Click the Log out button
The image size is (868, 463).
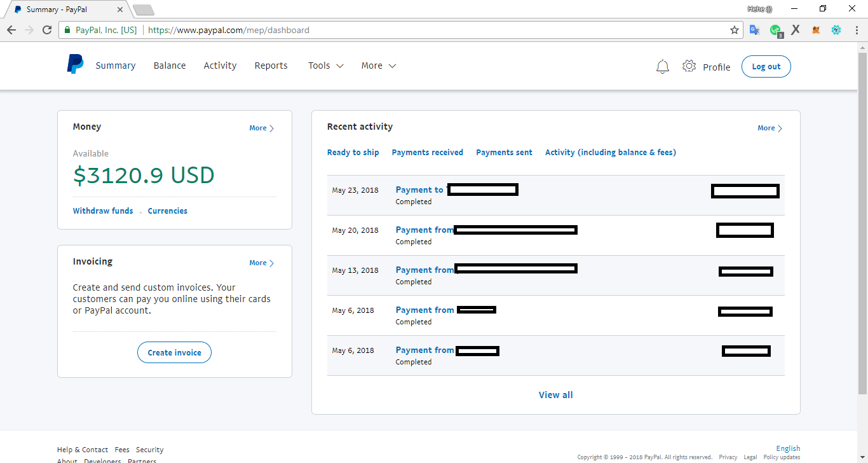(766, 67)
